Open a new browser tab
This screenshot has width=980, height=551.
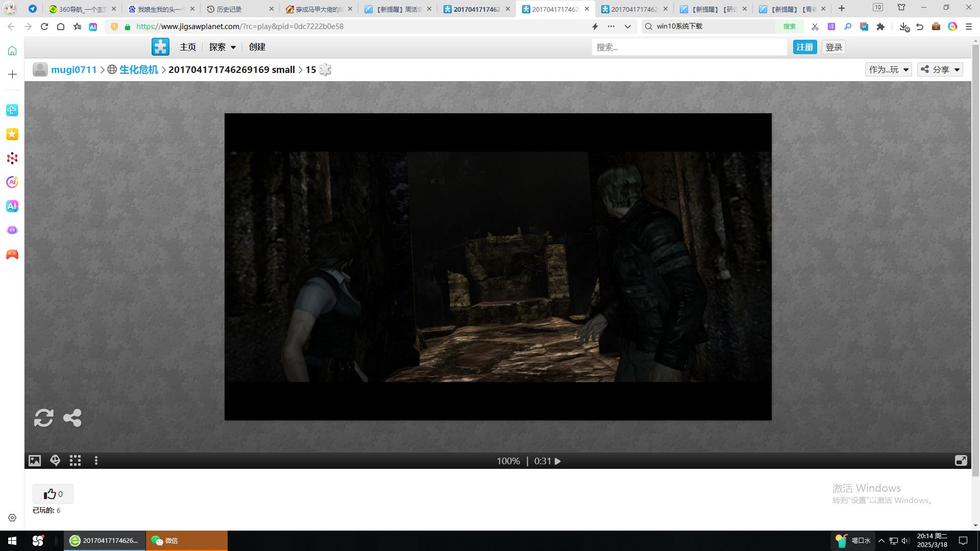842,9
